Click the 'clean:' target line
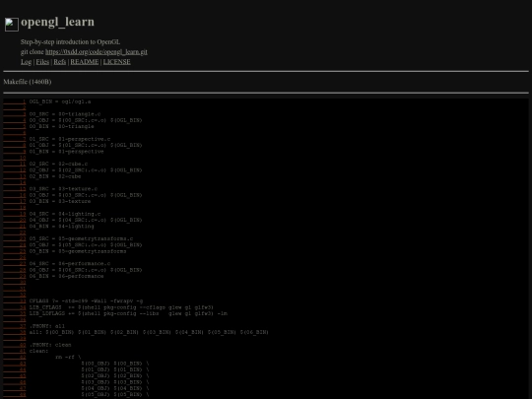The image size is (532, 399). pos(38,351)
